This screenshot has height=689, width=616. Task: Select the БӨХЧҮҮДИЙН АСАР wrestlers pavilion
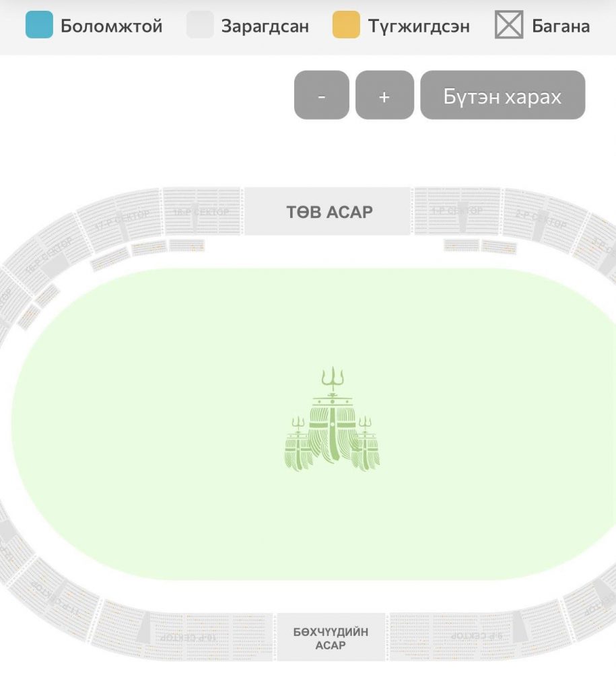331,638
